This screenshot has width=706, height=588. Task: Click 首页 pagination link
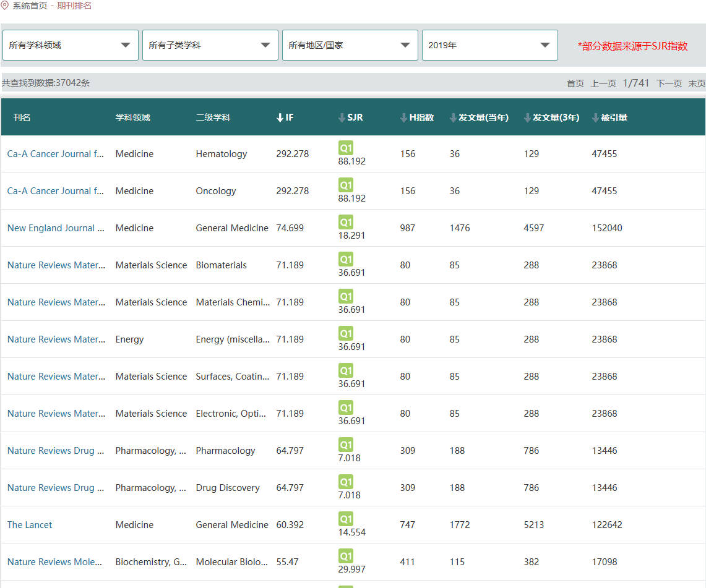point(575,83)
